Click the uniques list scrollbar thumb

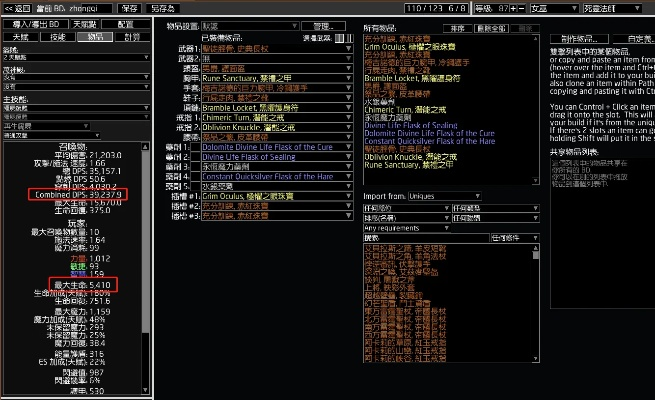click(536, 255)
